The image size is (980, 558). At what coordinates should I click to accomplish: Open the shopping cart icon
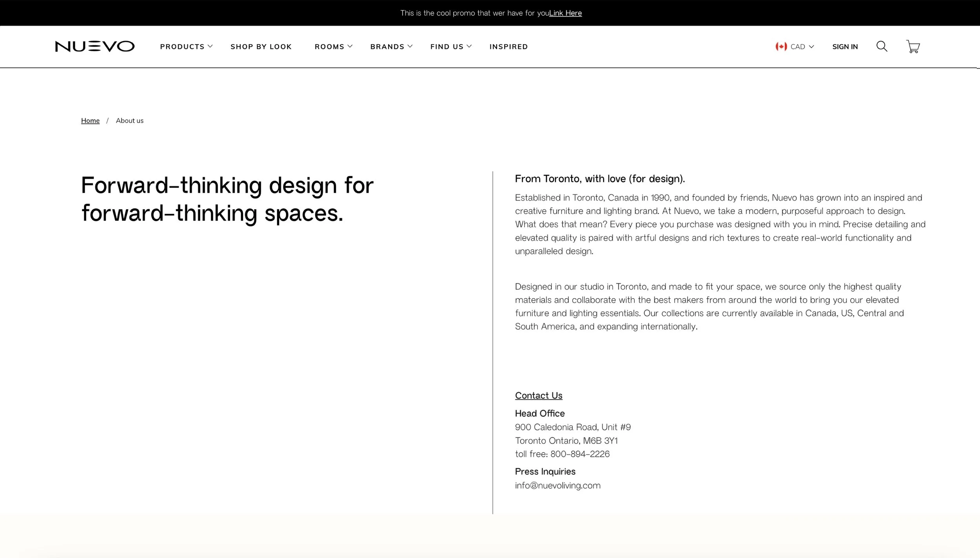(913, 47)
